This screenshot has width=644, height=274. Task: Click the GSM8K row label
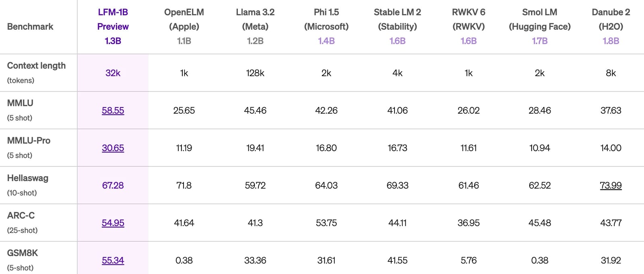click(23, 253)
